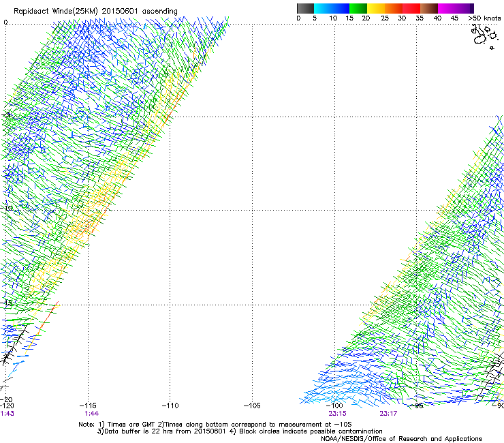Click the dark blue 10-15 knots swatch
This screenshot has height=443, width=504.
(x=341, y=8)
